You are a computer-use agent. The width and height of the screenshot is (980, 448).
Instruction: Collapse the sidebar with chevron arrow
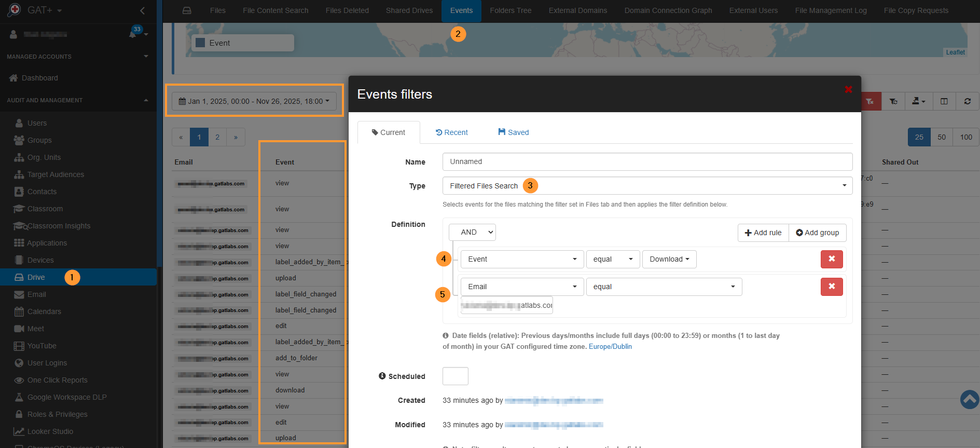tap(143, 10)
